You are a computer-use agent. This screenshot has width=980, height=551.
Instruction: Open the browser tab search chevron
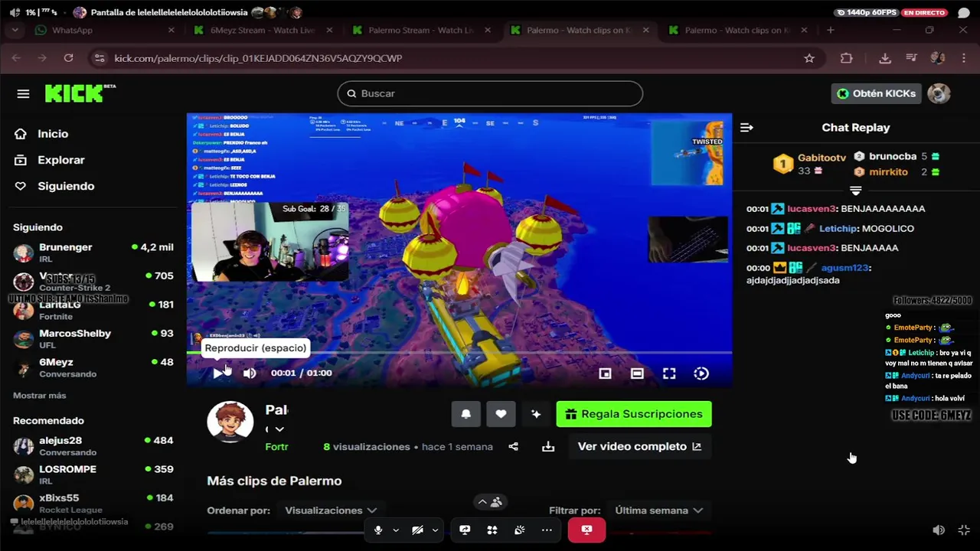tap(15, 30)
